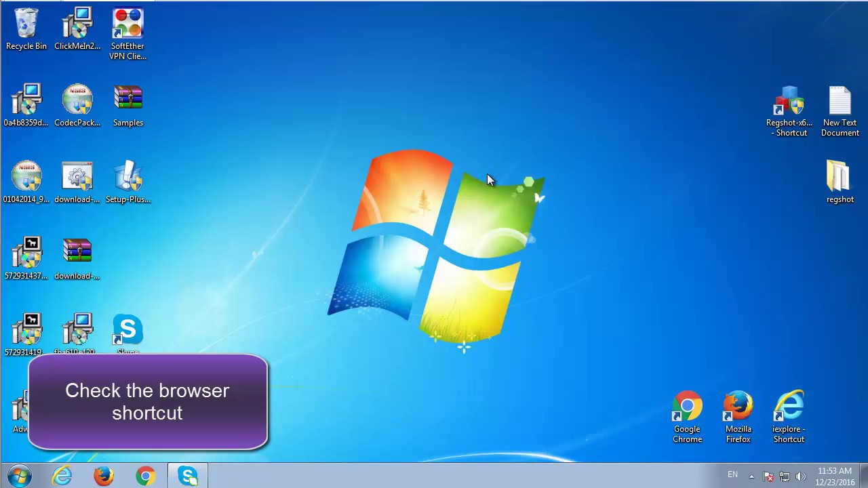Open the volume speaker tray icon
This screenshot has width=868, height=488.
coord(801,476)
